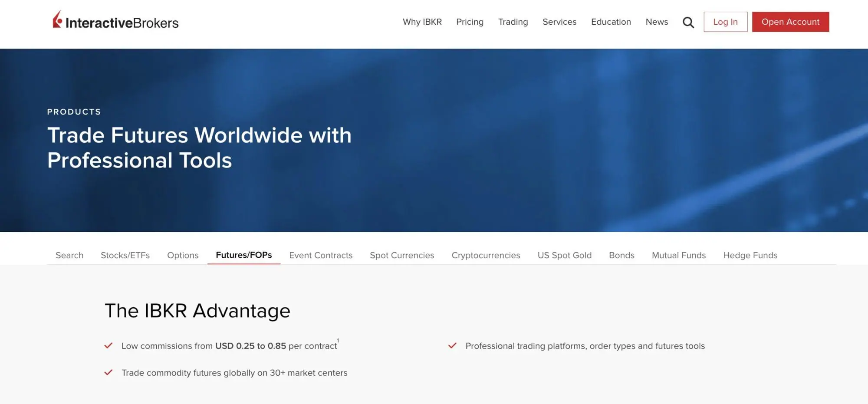Open the Spot Currencies tab

click(x=401, y=255)
